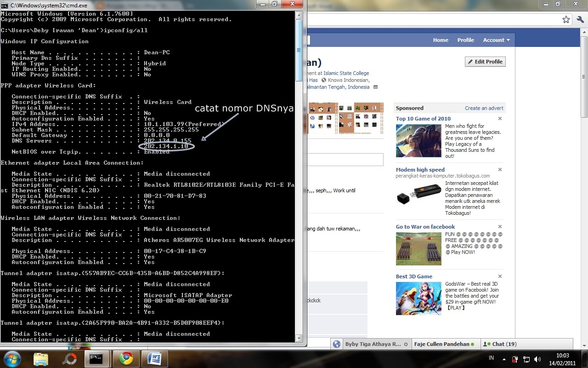The width and height of the screenshot is (588, 368).
Task: Open the volume speaker tray icon
Action: [537, 358]
